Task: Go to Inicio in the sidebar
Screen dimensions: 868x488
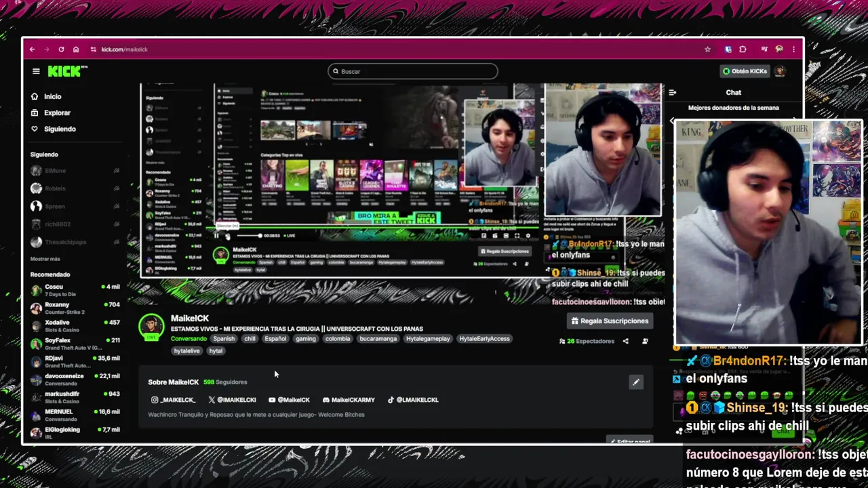Action: [x=52, y=97]
